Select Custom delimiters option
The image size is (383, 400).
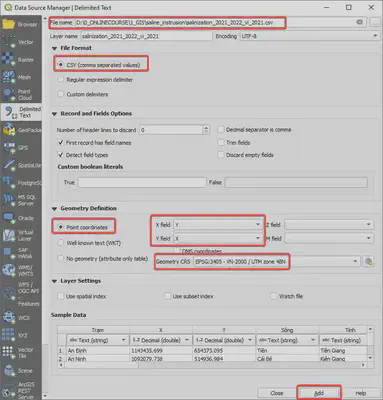[83, 94]
